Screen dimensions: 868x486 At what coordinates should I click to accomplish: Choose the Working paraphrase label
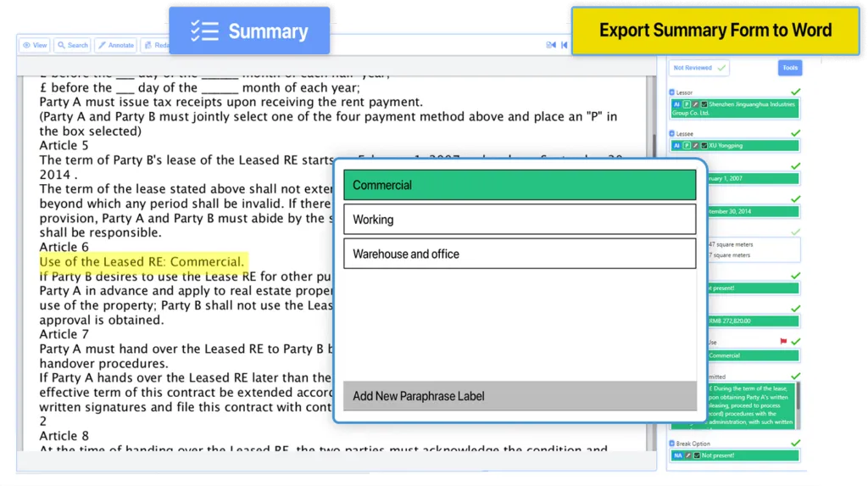point(520,220)
